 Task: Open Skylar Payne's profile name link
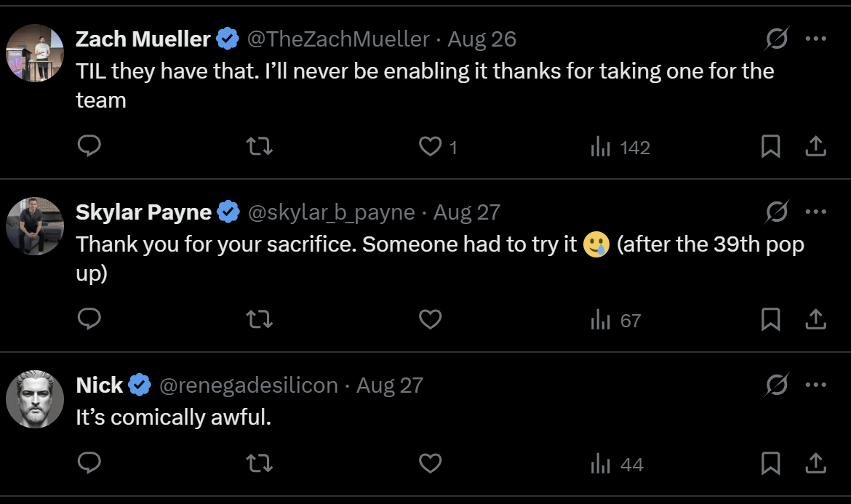[x=143, y=212]
